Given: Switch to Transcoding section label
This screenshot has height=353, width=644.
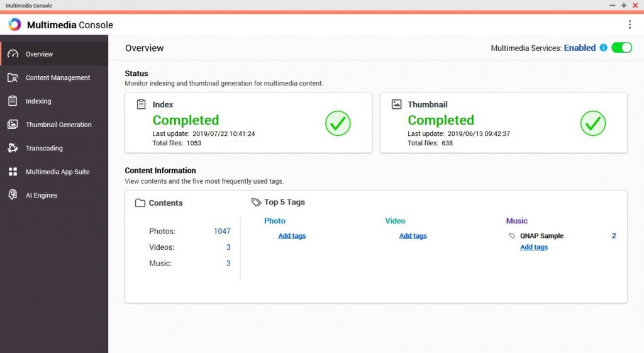Looking at the screenshot, I should pyautogui.click(x=44, y=148).
